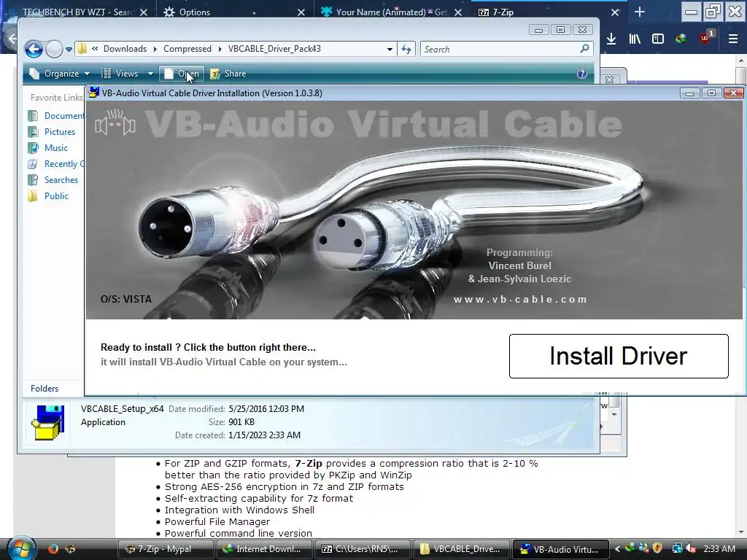This screenshot has height=560, width=747.
Task: Toggle the browser sidebar icon
Action: coord(657,39)
